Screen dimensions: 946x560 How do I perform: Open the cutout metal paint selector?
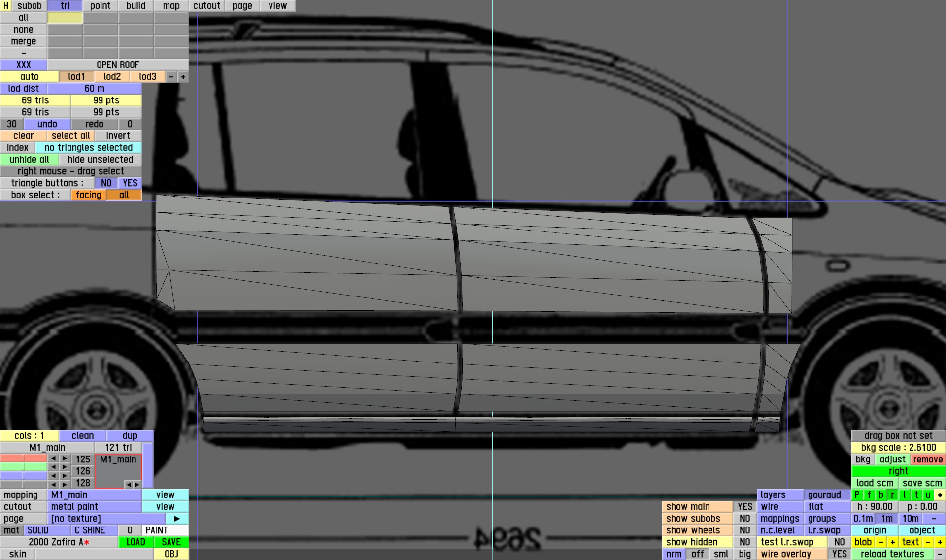pyautogui.click(x=95, y=507)
